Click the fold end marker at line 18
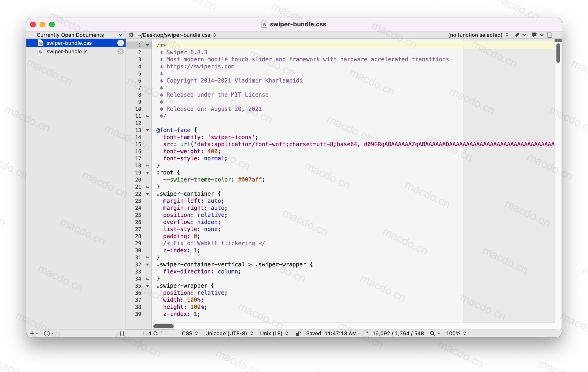The height and width of the screenshot is (372, 588). point(148,165)
